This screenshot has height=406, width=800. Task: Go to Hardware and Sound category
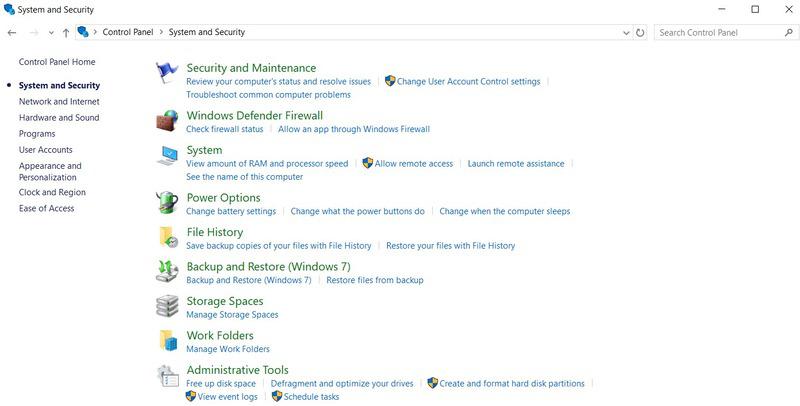coord(59,117)
